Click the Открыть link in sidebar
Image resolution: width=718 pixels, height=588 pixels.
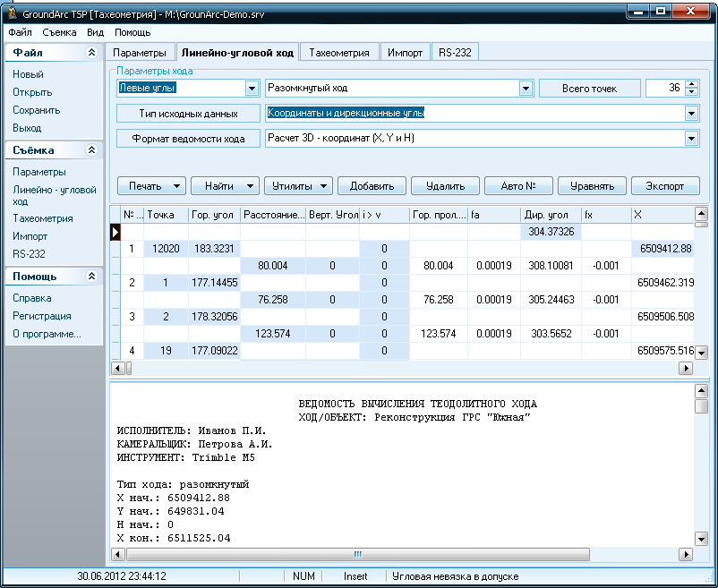(32, 92)
